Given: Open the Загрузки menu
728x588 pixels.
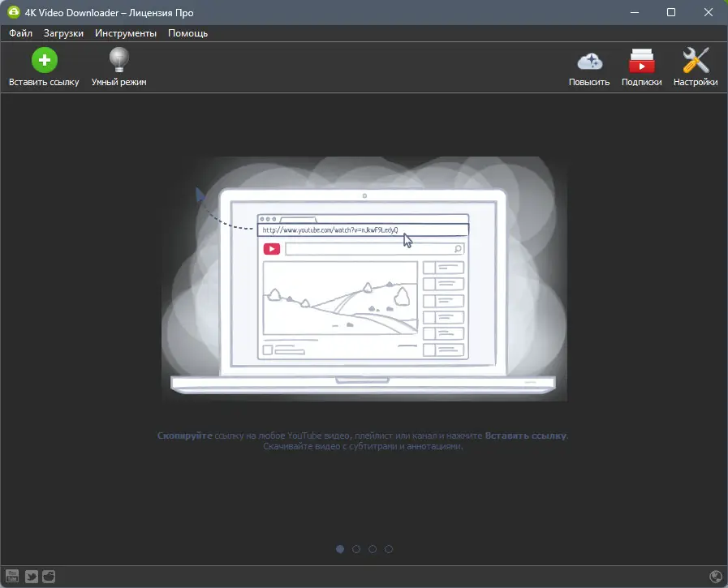Looking at the screenshot, I should click(63, 33).
